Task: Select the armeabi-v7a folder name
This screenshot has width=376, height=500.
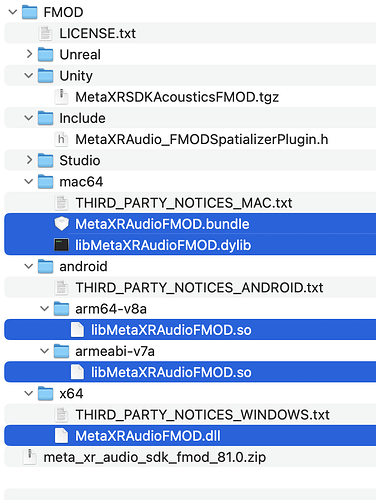Action: click(115, 351)
